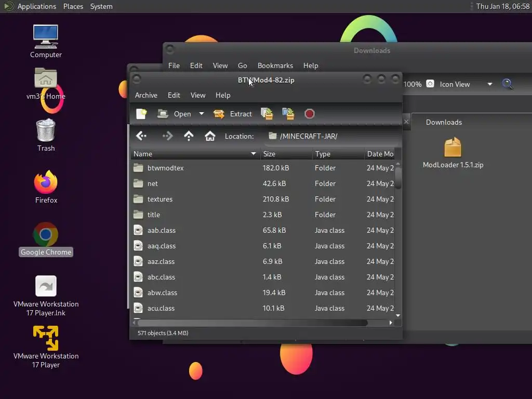Screen dimensions: 532x399
Task: Select vm3's Home desktop icon
Action: point(46,84)
